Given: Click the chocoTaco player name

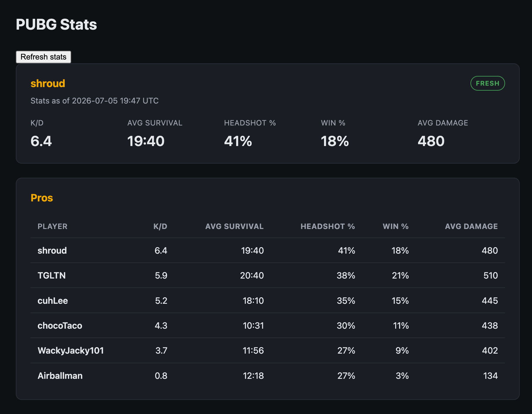Looking at the screenshot, I should pos(60,325).
